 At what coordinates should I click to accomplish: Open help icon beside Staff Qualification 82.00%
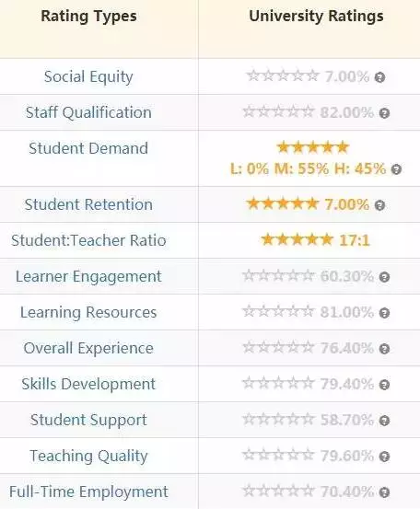(x=384, y=113)
